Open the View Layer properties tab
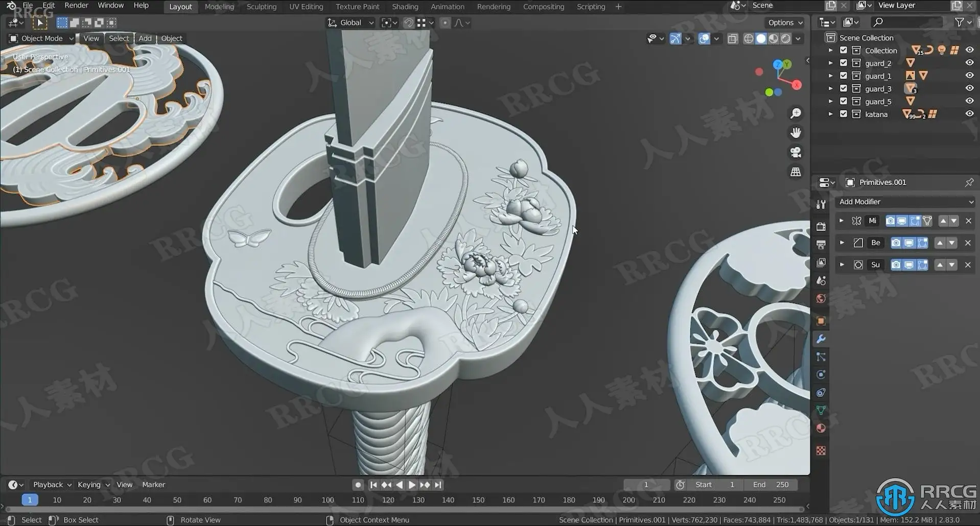980x526 pixels. pos(821,262)
